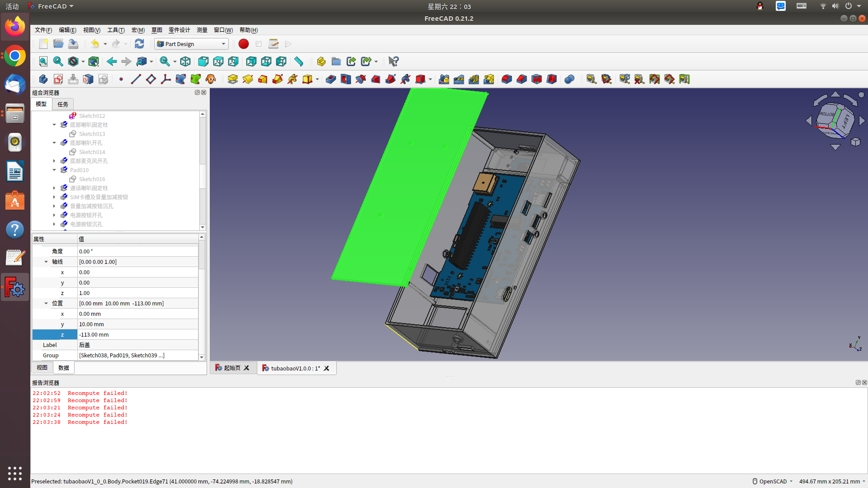Switch to the 任务 tab
The width and height of the screenshot is (868, 488).
click(63, 104)
